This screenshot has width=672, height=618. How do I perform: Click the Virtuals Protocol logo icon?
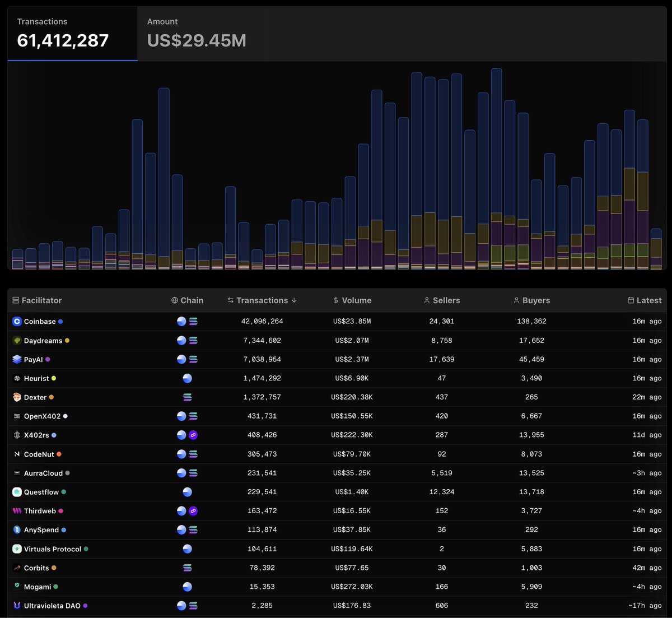point(17,549)
